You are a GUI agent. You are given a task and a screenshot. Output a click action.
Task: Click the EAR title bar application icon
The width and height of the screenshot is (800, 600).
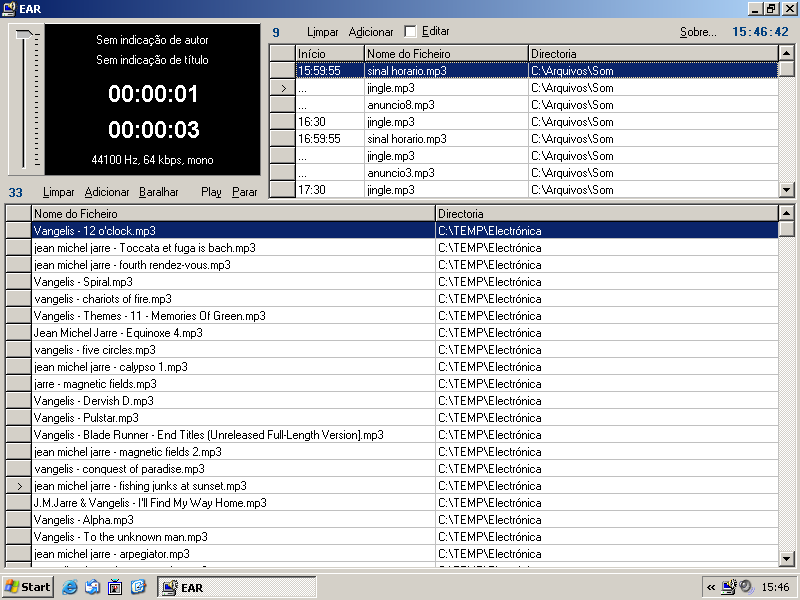click(9, 9)
